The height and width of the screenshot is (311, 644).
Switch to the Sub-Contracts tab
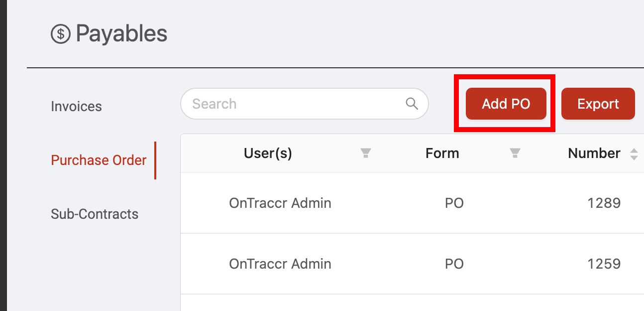point(95,214)
